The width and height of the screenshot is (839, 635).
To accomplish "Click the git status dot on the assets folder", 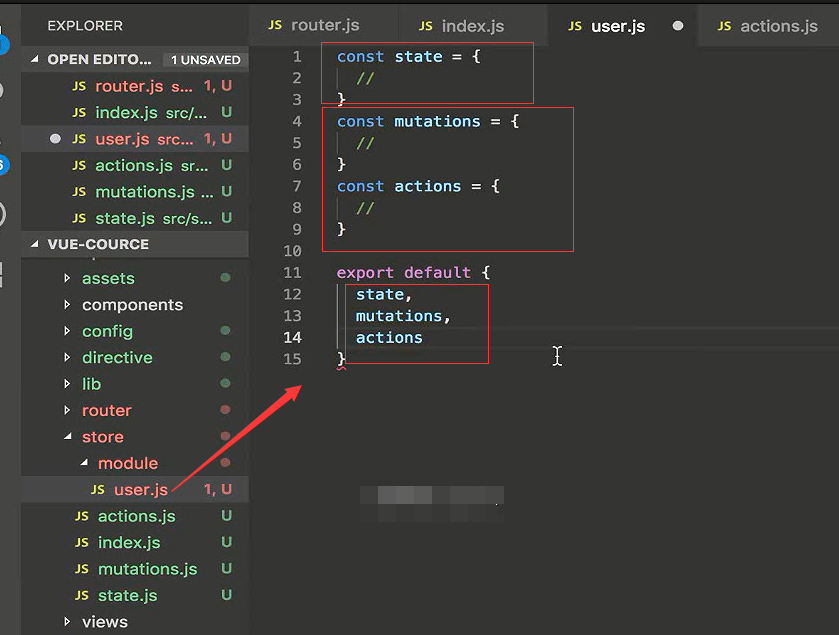I will pos(225,278).
